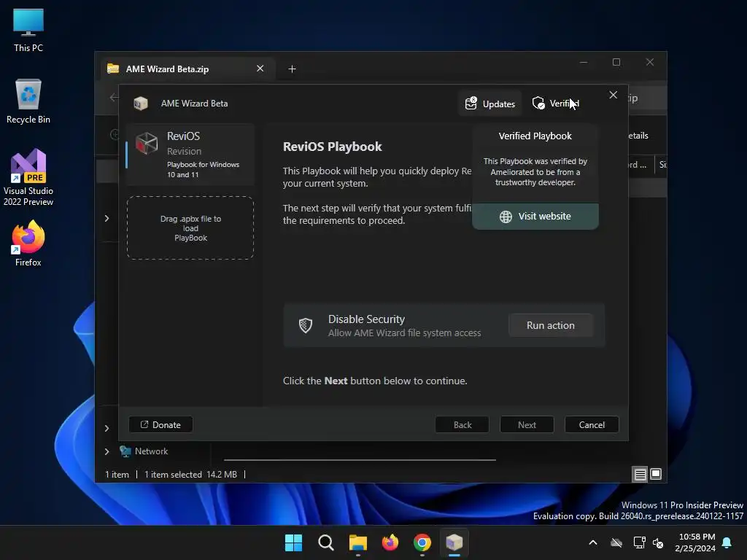Image resolution: width=747 pixels, height=560 pixels.
Task: Click the AME Wizard Beta.zip folder tab icon
Action: [113, 69]
